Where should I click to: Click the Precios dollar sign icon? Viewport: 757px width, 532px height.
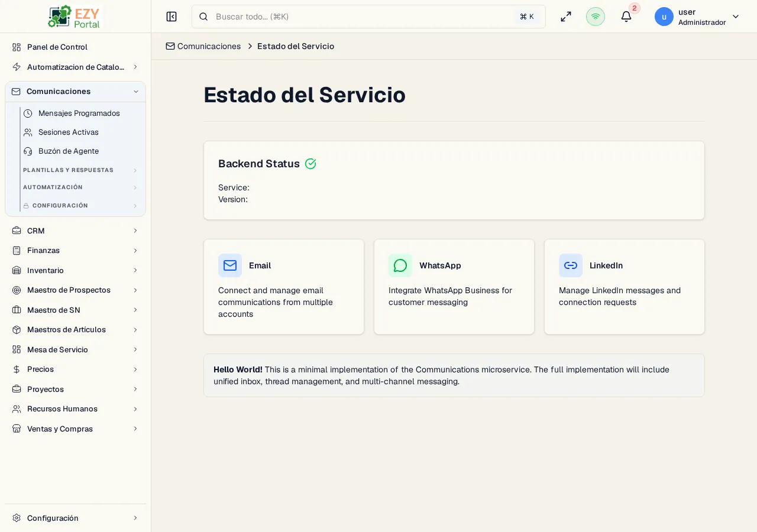pyautogui.click(x=17, y=369)
